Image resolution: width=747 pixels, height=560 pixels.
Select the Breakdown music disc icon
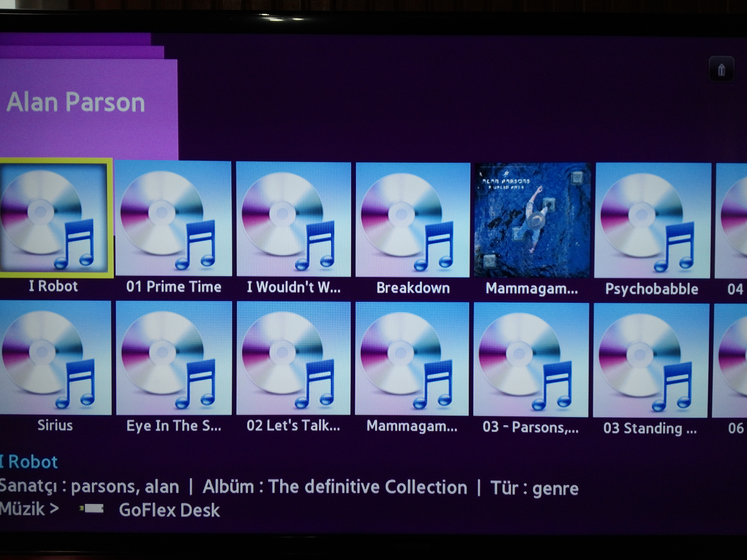tap(413, 220)
